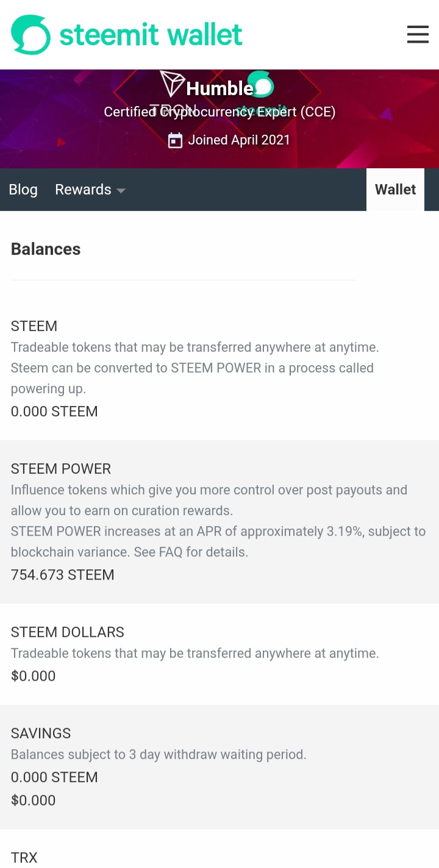Click the TRX section label

24,858
